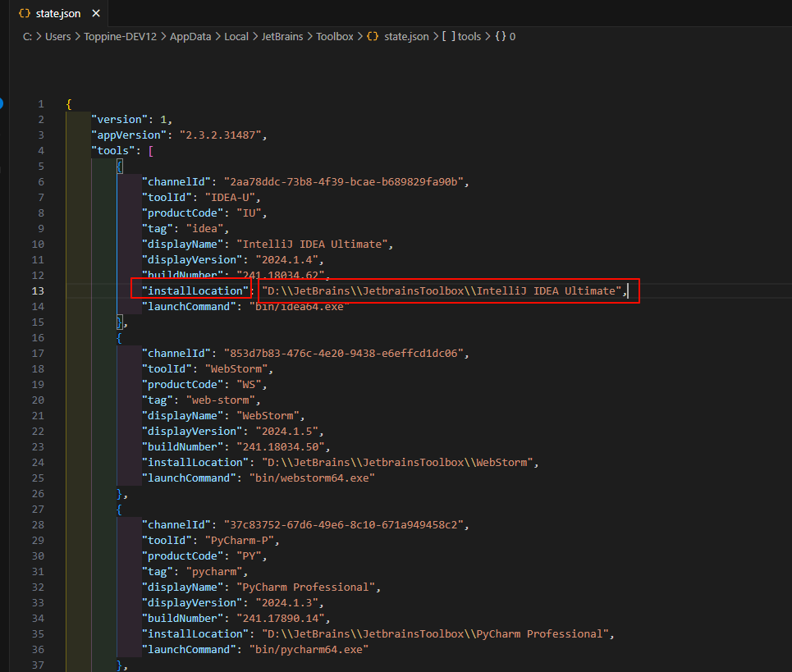
Task: Click the displayName value "IntelliJ IDEA Ultimate"
Action: [x=312, y=245]
